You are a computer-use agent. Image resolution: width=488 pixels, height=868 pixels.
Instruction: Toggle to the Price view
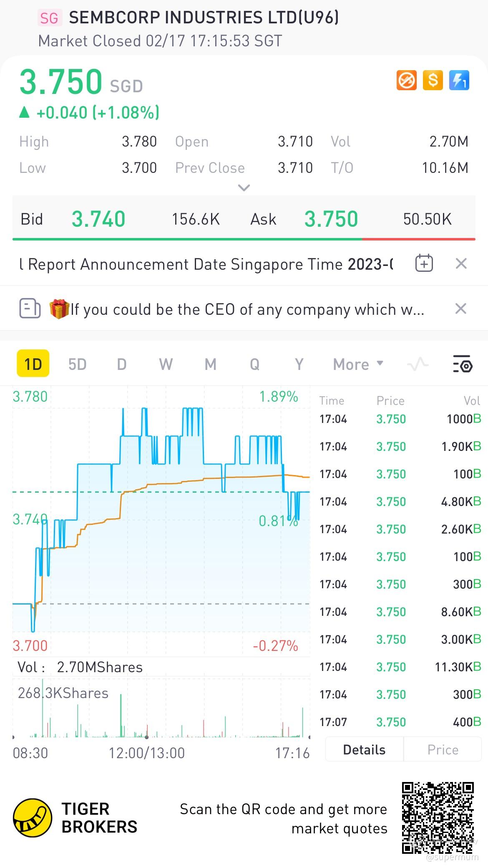pos(443,750)
